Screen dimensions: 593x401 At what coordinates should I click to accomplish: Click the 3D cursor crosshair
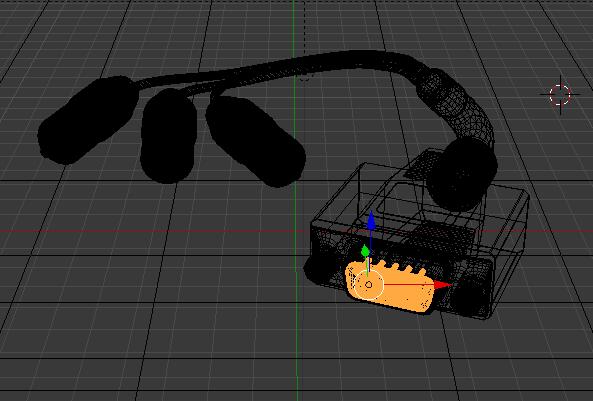pyautogui.click(x=560, y=95)
